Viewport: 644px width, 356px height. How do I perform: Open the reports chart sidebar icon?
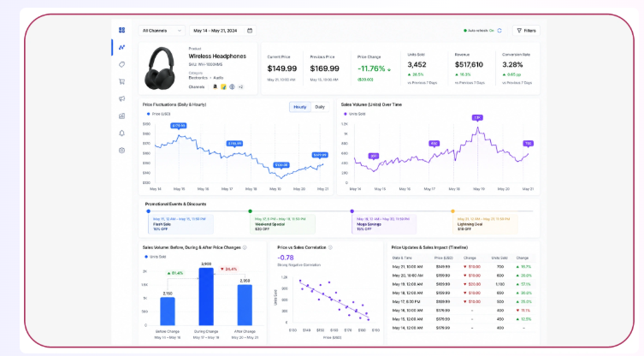click(x=121, y=116)
